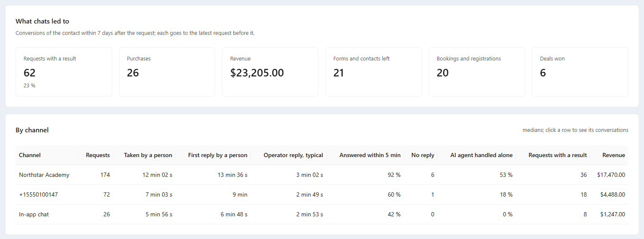The width and height of the screenshot is (644, 239).
Task: Click the 2 min 49 s cell
Action: coord(310,194)
